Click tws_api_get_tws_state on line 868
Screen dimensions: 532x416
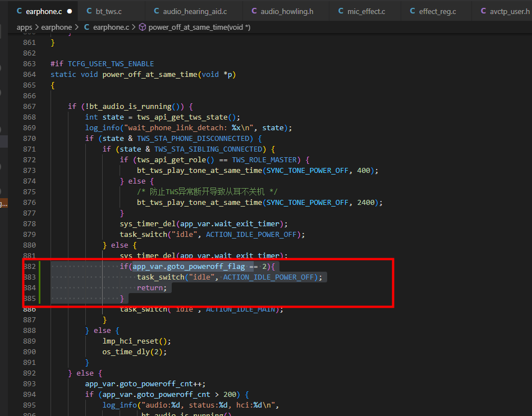(x=182, y=117)
